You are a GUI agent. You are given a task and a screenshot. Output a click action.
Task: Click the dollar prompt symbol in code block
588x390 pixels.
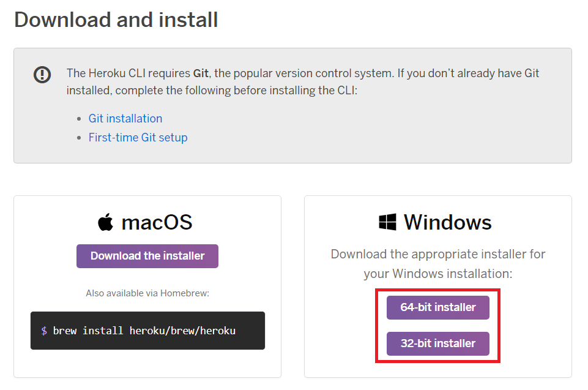[x=44, y=331]
